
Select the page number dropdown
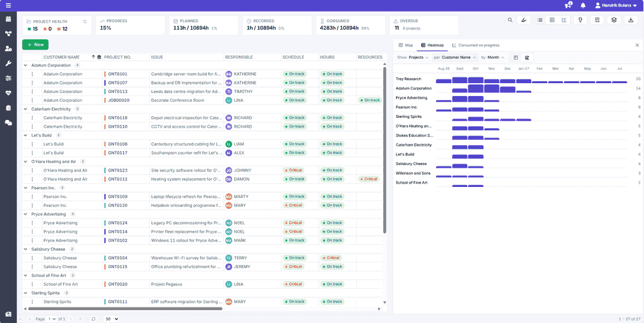click(52, 319)
